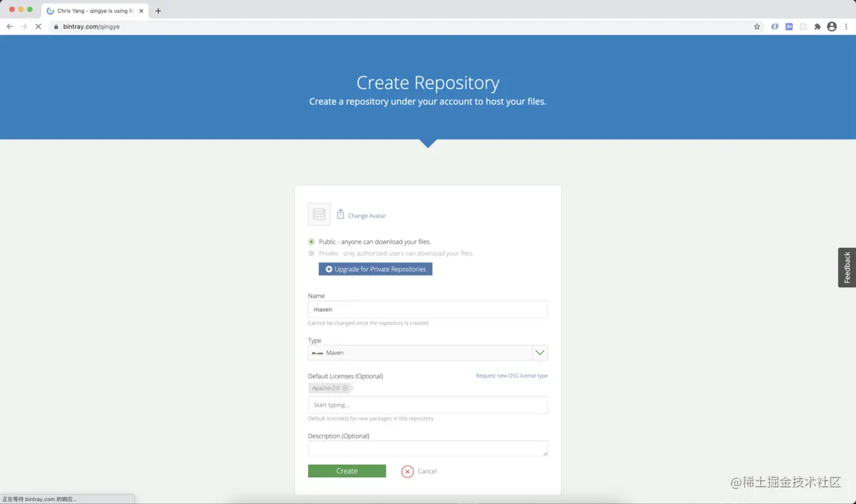Bookmark this page with star icon

[x=757, y=26]
